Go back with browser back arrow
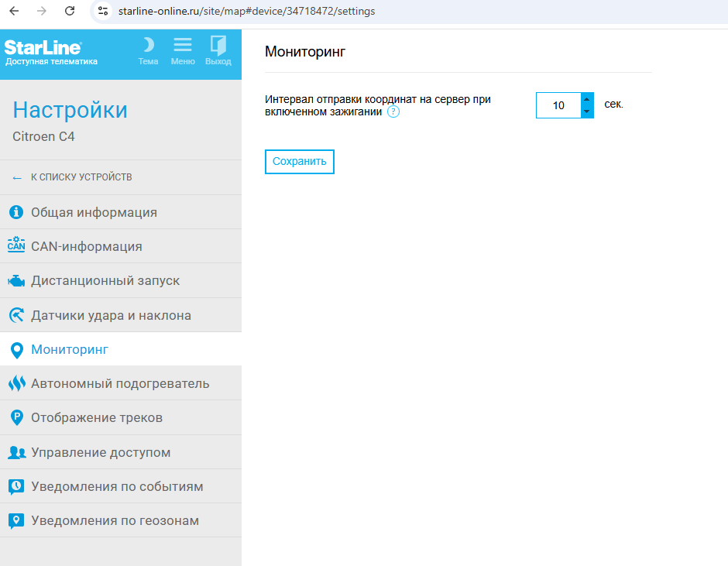The image size is (728, 566). [x=14, y=11]
